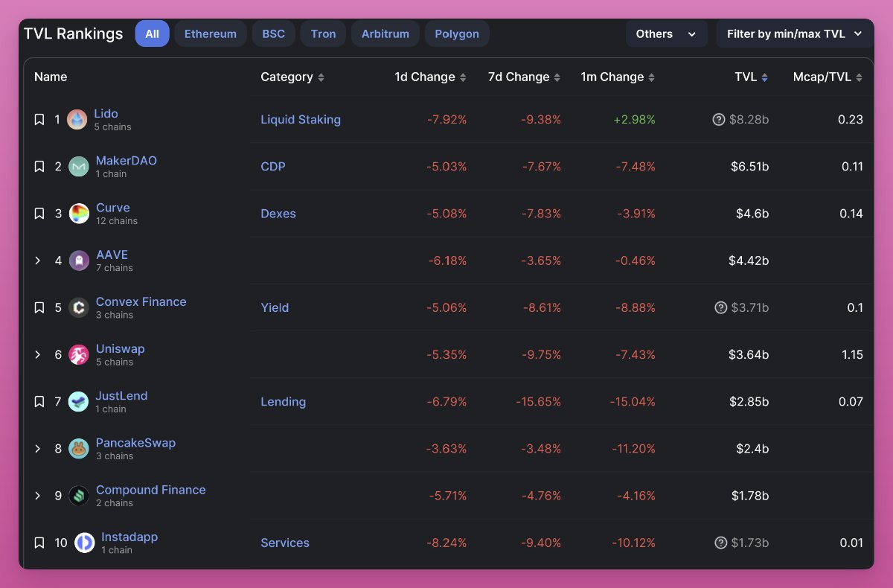Click Curve's "12 chains" label
Screen dimensions: 893x588
coord(117,220)
